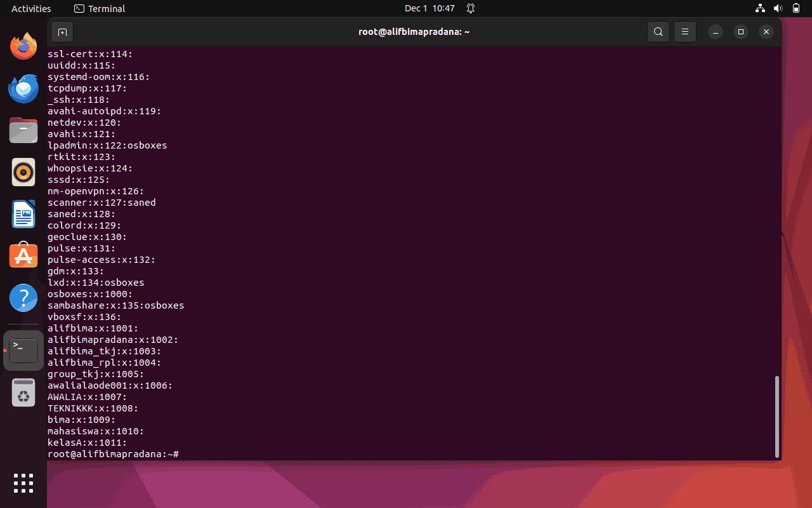Viewport: 812px width, 508px height.
Task: Click the terminal vertical scrollbar thumb
Action: tap(777, 416)
